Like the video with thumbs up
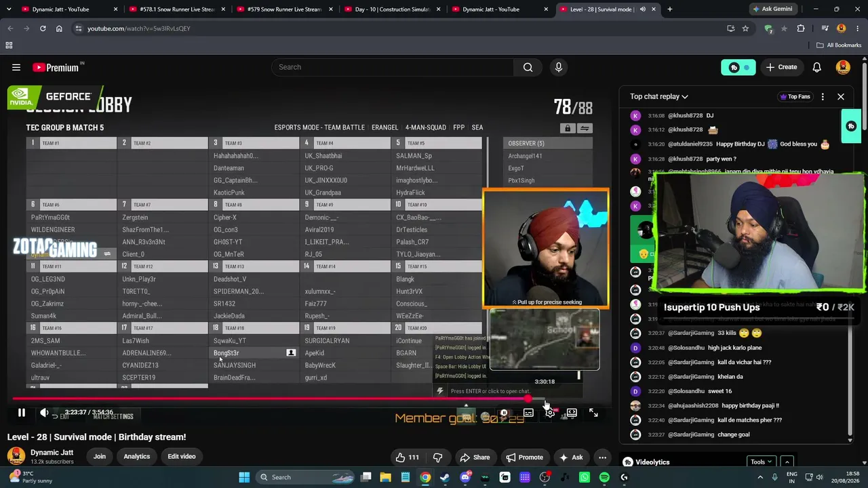This screenshot has width=868, height=488. coord(407,457)
